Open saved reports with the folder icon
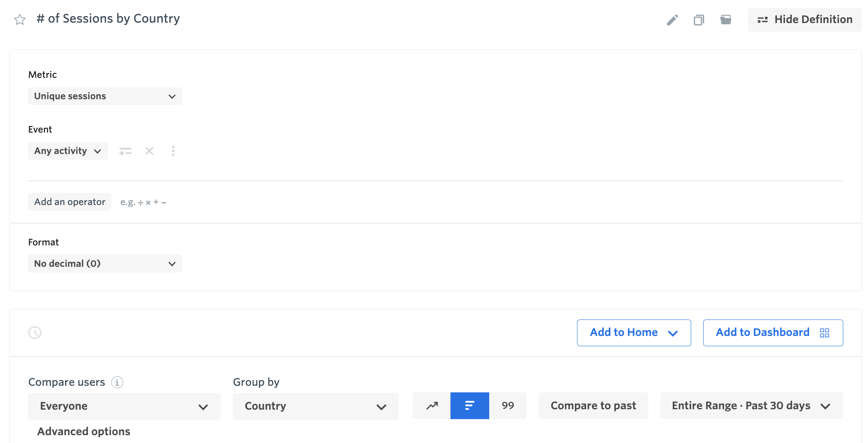868x443 pixels. 726,19
